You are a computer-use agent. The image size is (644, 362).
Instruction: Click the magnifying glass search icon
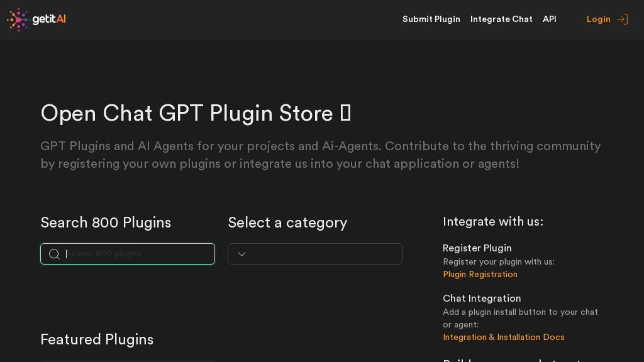coord(54,254)
